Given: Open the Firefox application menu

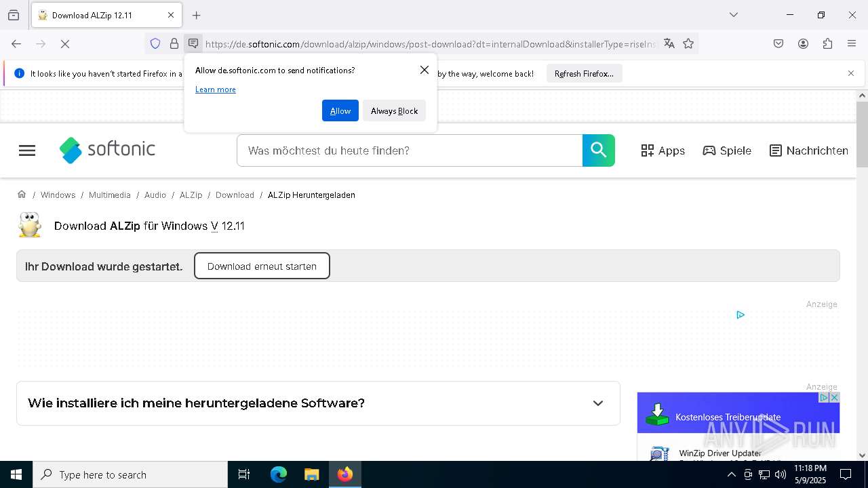Looking at the screenshot, I should point(852,44).
